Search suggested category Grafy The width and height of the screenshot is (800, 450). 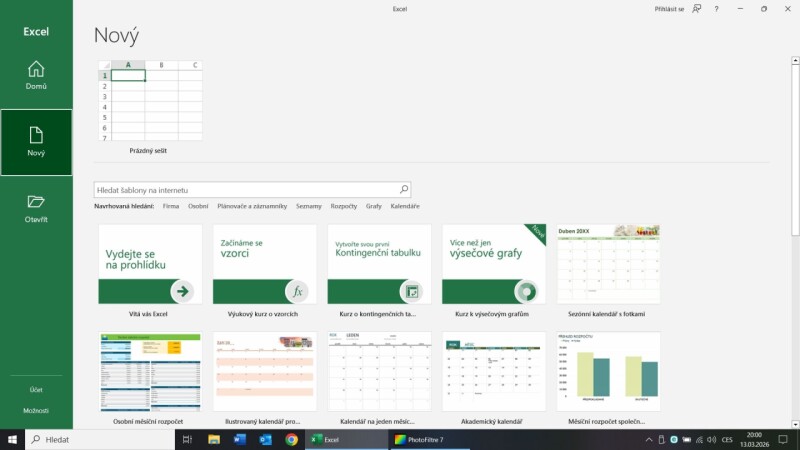373,206
